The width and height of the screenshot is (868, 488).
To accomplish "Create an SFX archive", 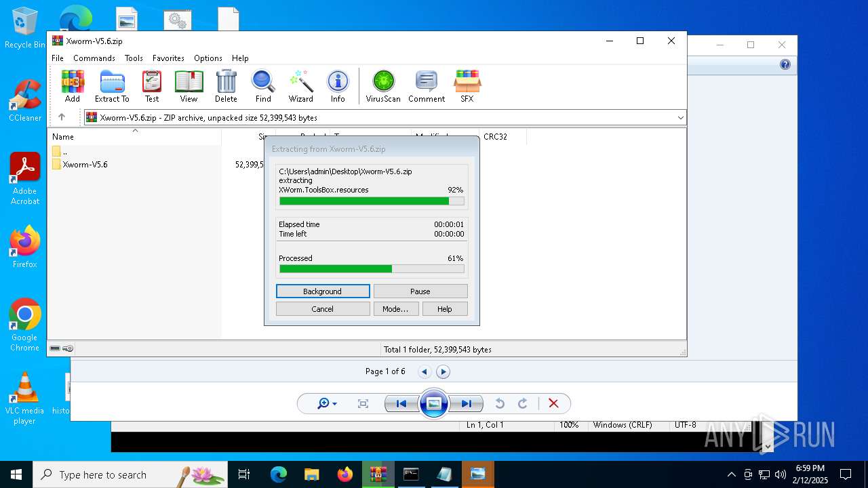I will coord(467,86).
